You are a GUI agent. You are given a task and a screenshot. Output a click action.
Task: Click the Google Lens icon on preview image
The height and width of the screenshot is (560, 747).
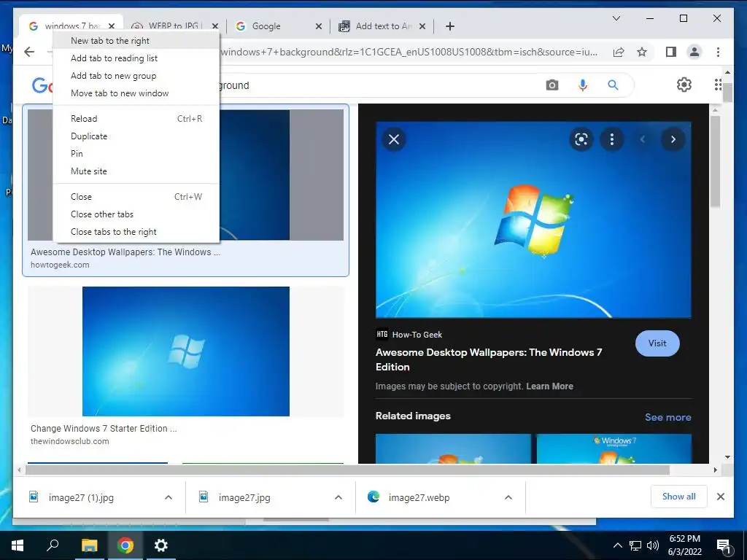(581, 139)
